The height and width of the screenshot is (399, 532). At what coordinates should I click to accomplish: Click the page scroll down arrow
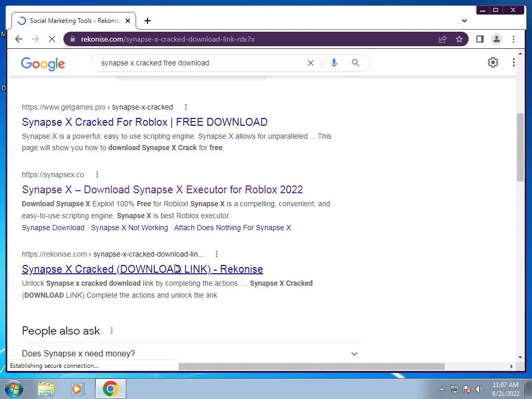tap(520, 357)
